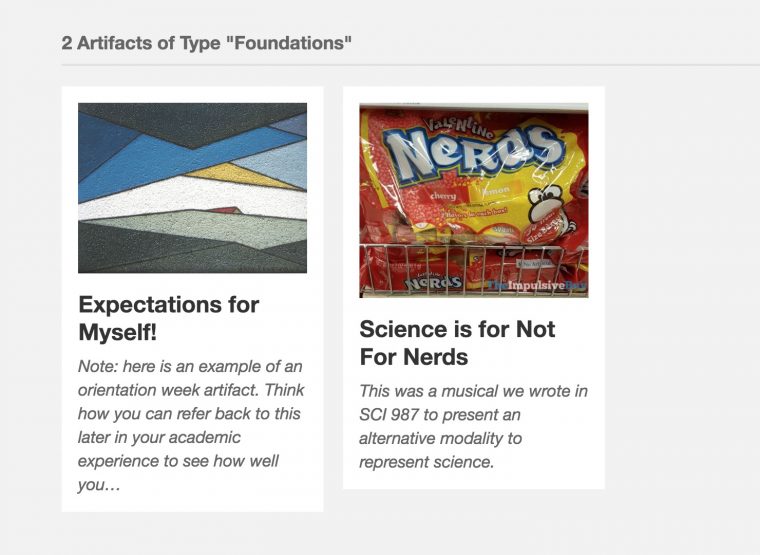Select the orientation week artifact note text
The height and width of the screenshot is (555, 760).
pos(191,426)
